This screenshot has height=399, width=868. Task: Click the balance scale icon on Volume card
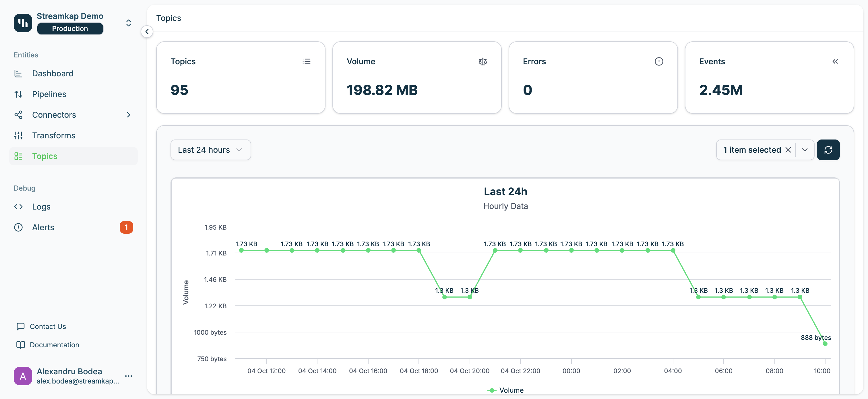point(482,61)
